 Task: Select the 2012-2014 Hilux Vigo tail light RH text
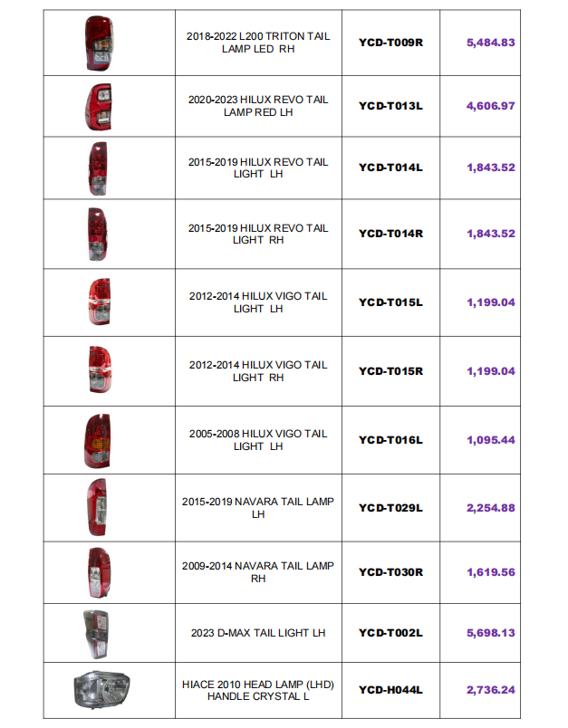pos(258,371)
